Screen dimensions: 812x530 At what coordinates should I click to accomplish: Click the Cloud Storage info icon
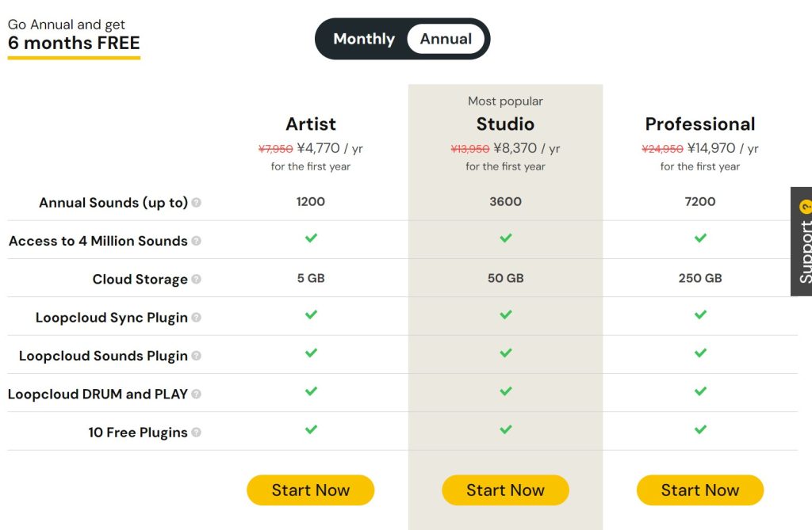coord(197,280)
